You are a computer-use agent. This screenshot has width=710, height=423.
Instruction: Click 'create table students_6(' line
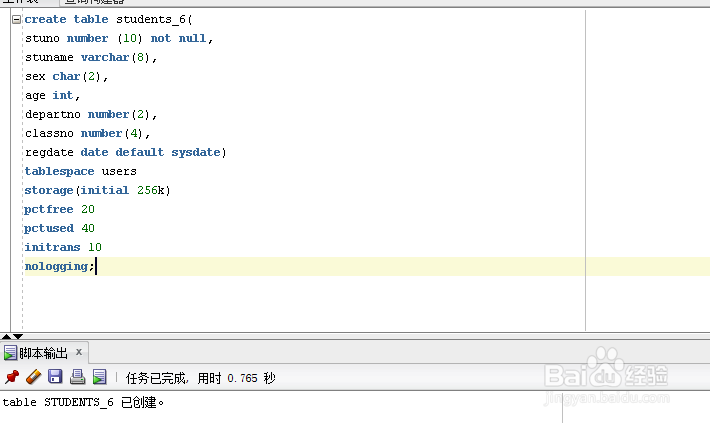[109, 19]
